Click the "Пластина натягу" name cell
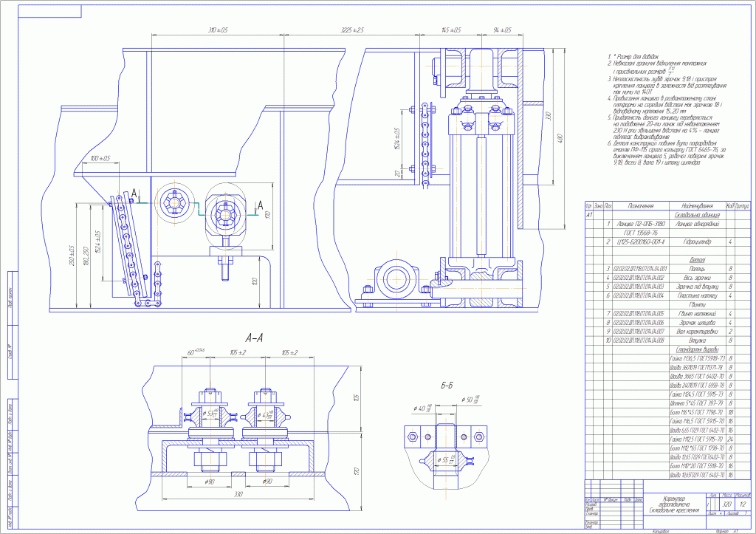 pyautogui.click(x=697, y=295)
